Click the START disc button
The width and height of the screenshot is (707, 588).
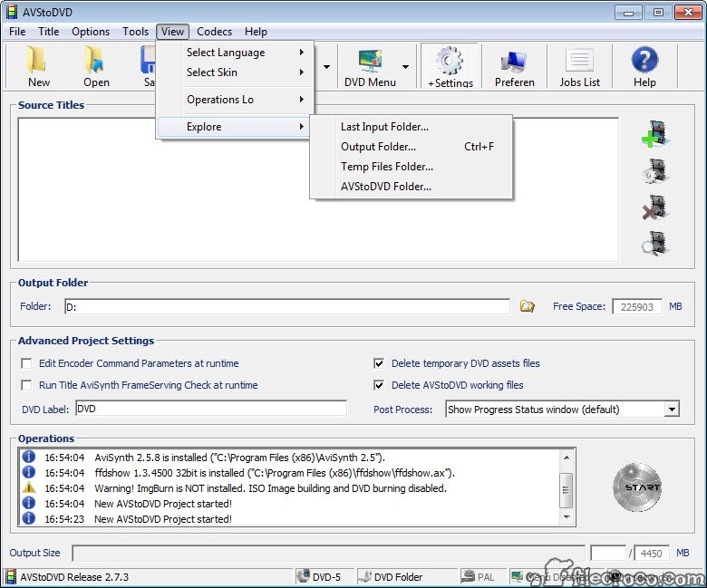coord(637,487)
